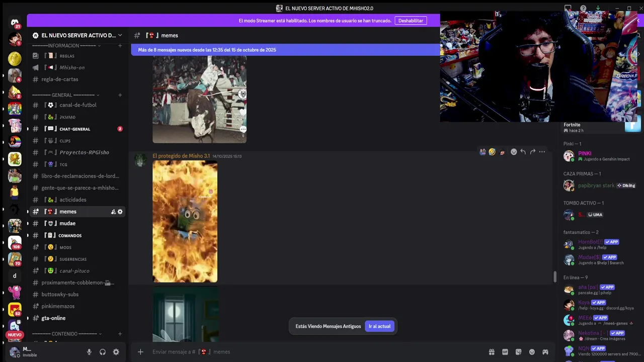Click the chat scrollbar thumb

click(x=555, y=277)
